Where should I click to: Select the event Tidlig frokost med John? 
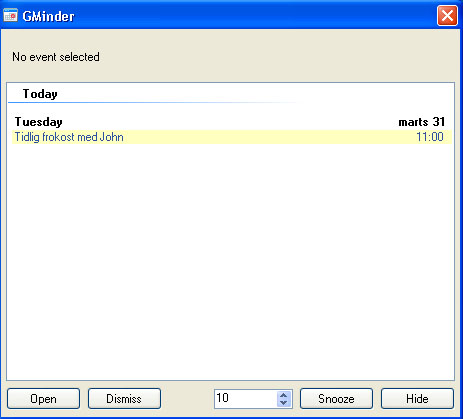point(69,137)
